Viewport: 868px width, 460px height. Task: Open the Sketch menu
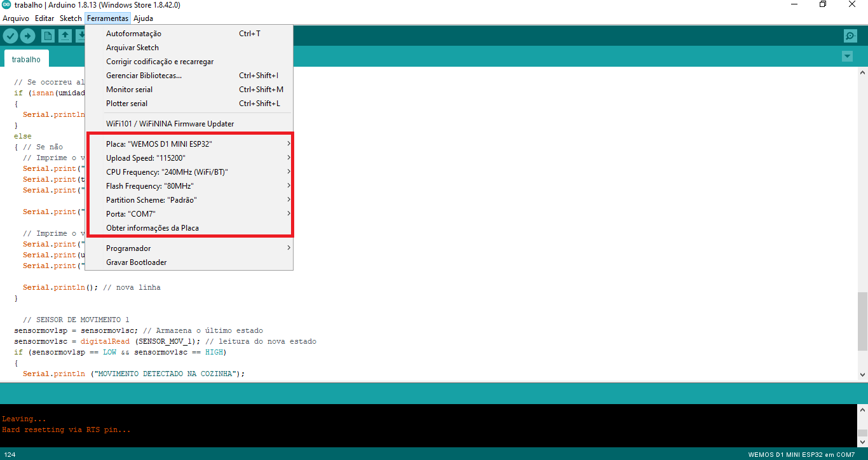[x=71, y=18]
